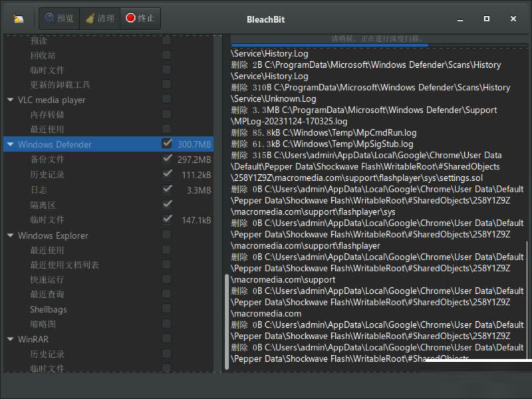Check the 内存转储 checkbox
Viewport: 532px width, 399px height.
click(x=167, y=114)
